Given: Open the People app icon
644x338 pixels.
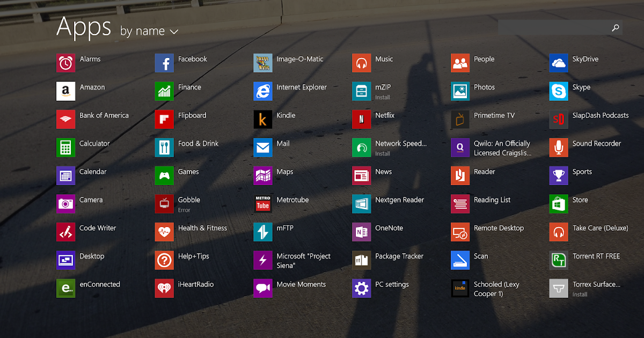Looking at the screenshot, I should point(460,63).
